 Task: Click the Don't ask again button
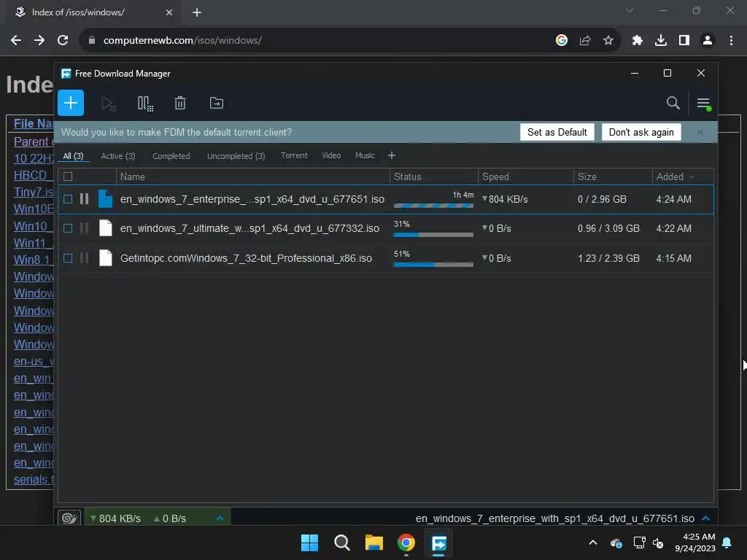[x=641, y=133]
